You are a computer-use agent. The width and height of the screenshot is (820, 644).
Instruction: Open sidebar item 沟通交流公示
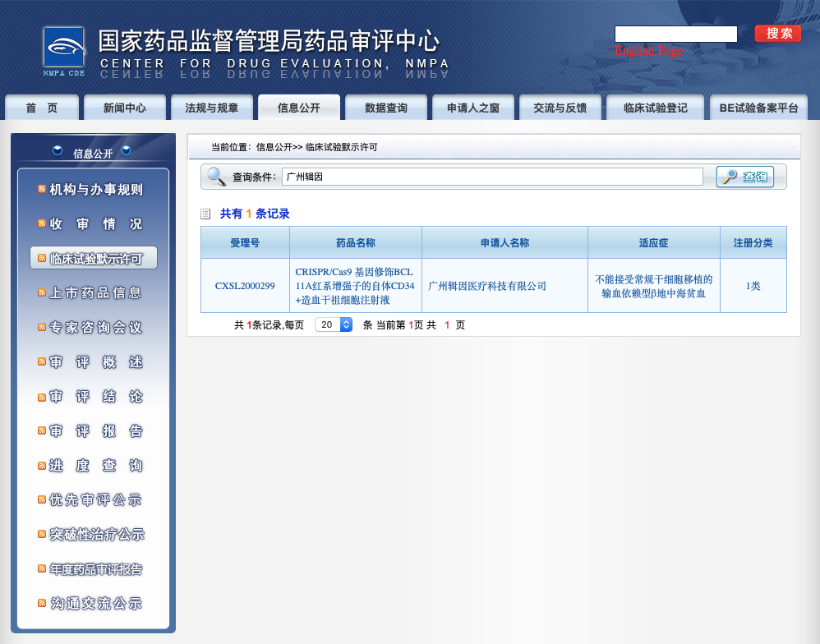[x=96, y=603]
